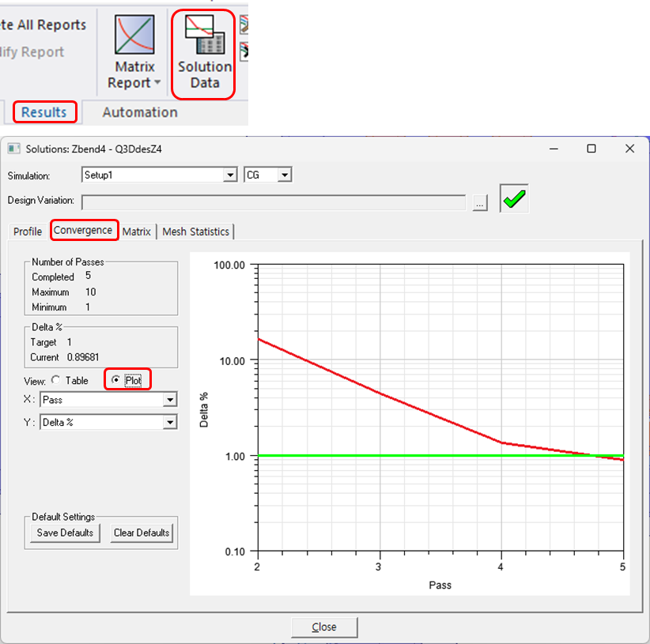Image resolution: width=650 pixels, height=644 pixels.
Task: Open the CG solution type dropdown
Action: tap(285, 175)
